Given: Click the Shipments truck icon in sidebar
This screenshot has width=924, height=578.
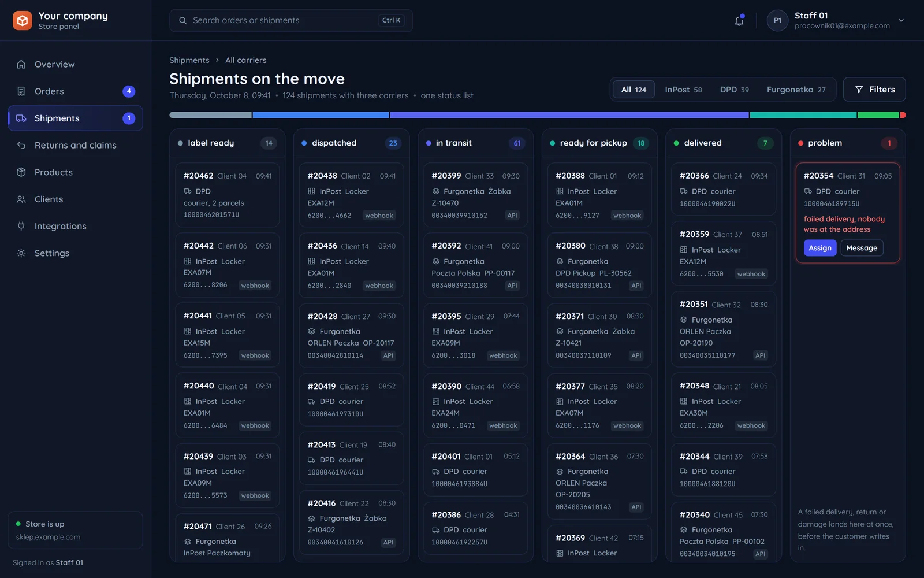Looking at the screenshot, I should tap(21, 118).
